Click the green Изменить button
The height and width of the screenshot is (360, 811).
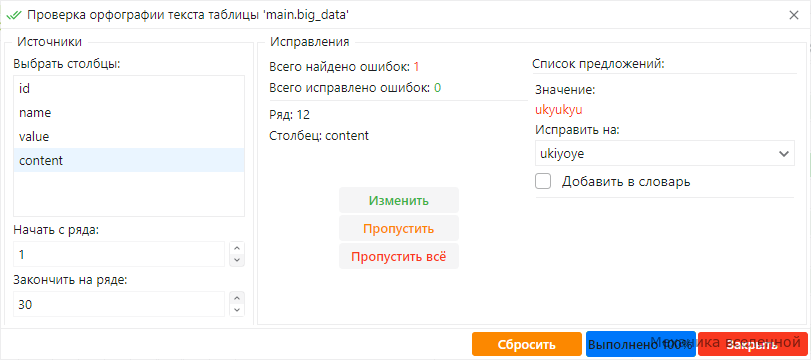tap(399, 201)
